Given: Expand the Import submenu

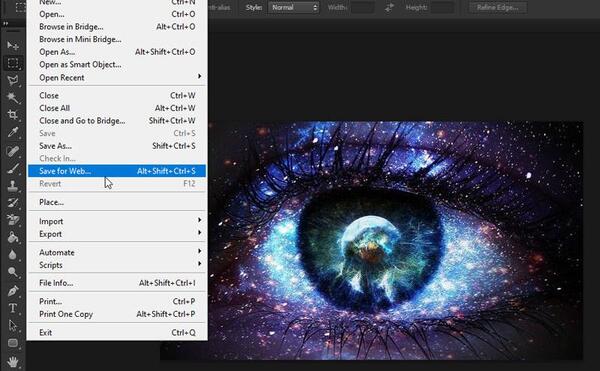Looking at the screenshot, I should 117,221.
